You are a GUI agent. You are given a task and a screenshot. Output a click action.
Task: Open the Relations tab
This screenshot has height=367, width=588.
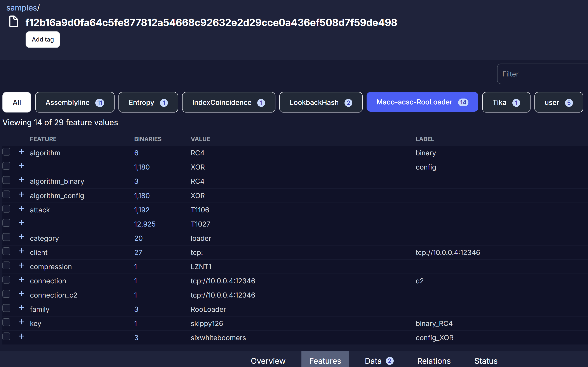pyautogui.click(x=434, y=361)
